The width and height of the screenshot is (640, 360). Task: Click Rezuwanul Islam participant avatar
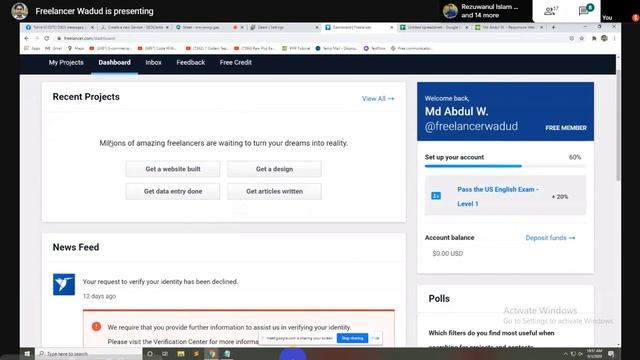(x=450, y=11)
